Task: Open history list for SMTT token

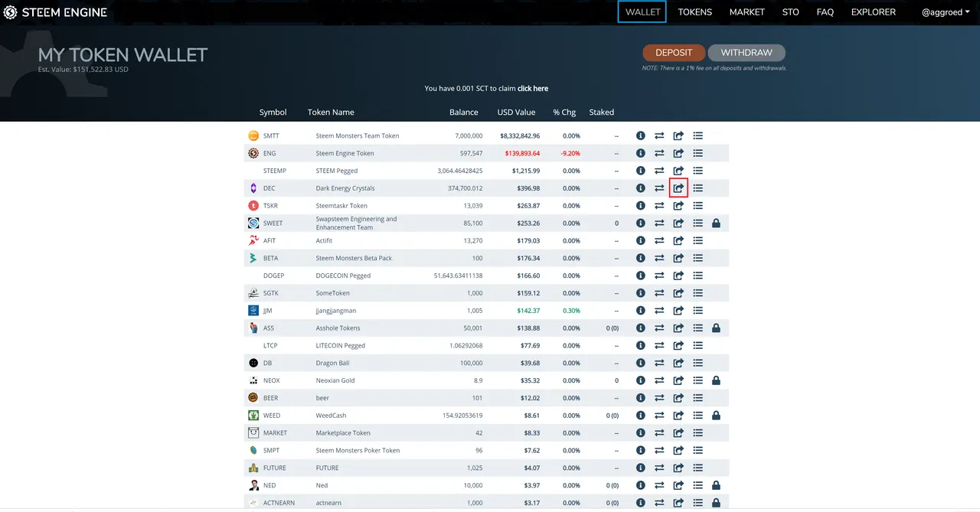Action: pos(697,135)
